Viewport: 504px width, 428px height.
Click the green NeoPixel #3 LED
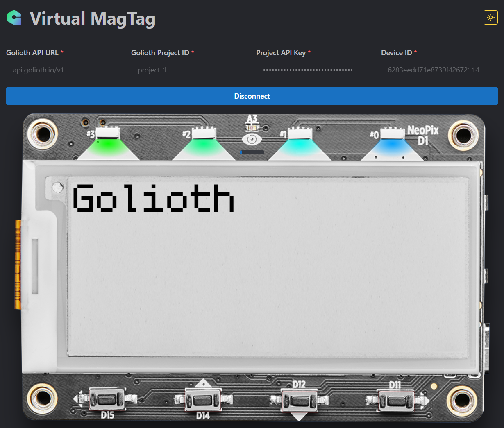(x=107, y=144)
